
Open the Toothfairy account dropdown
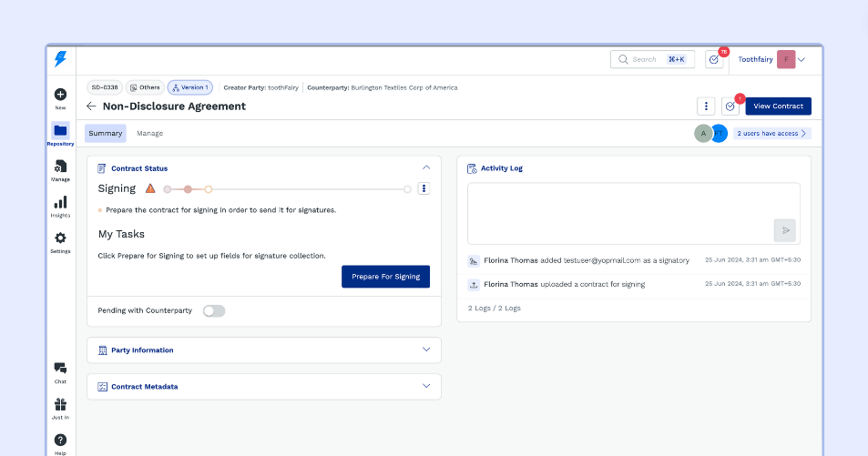tap(802, 60)
